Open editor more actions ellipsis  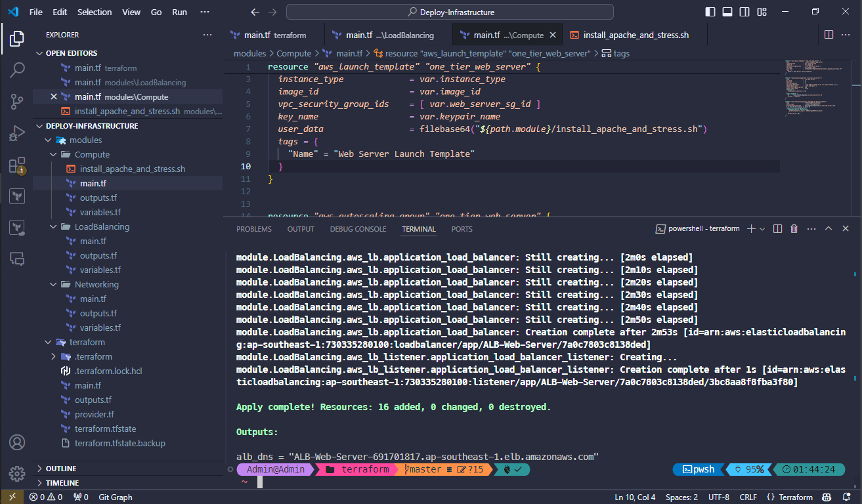click(846, 35)
